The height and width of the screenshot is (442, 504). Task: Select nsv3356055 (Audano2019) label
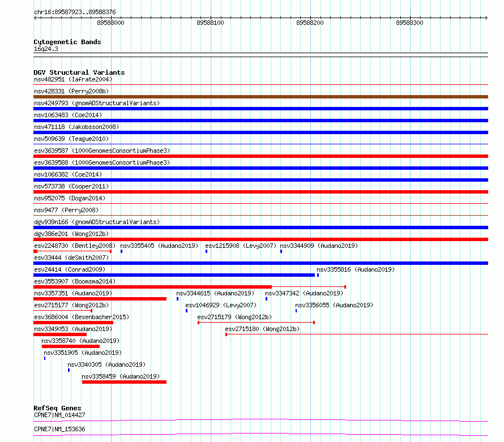[334, 305]
